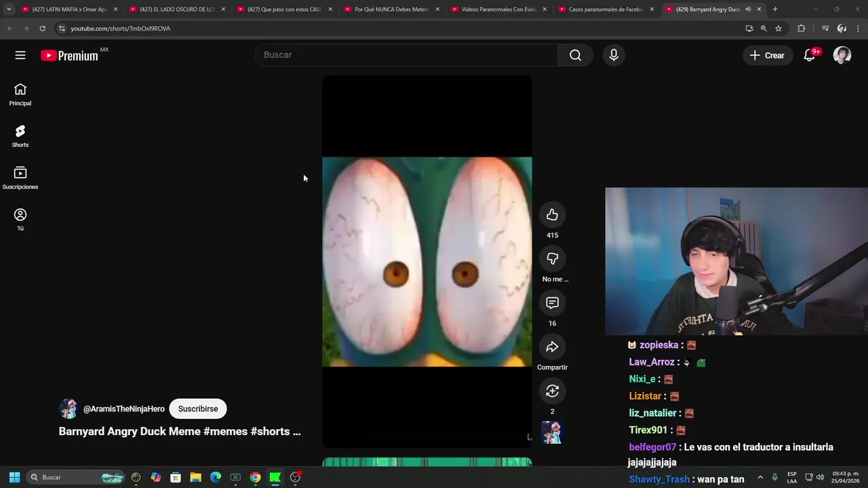Pause the Short by clicking the video
Image resolution: width=868 pixels, height=488 pixels.
click(427, 262)
